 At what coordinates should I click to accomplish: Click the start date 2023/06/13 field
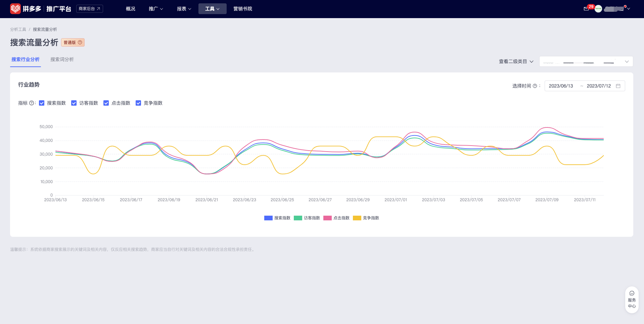tap(561, 86)
